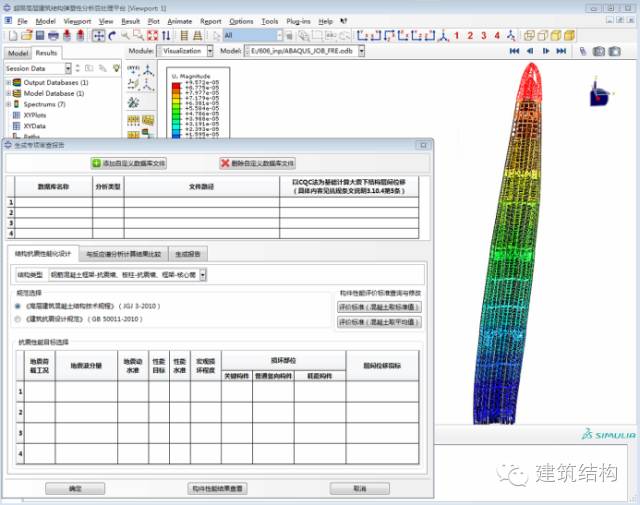Viewport: 640px width, 505px height.
Task: Step to previous frame
Action: (530, 51)
